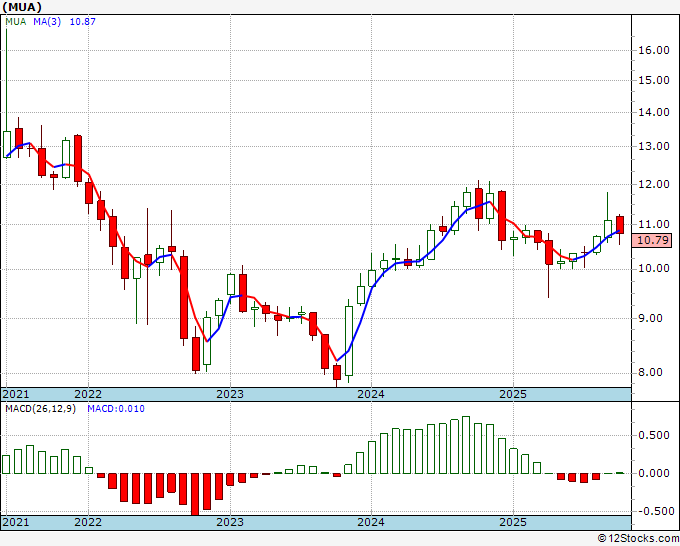The height and width of the screenshot is (546, 680).
Task: Click the 14.00 price axis label
Action: coord(654,112)
